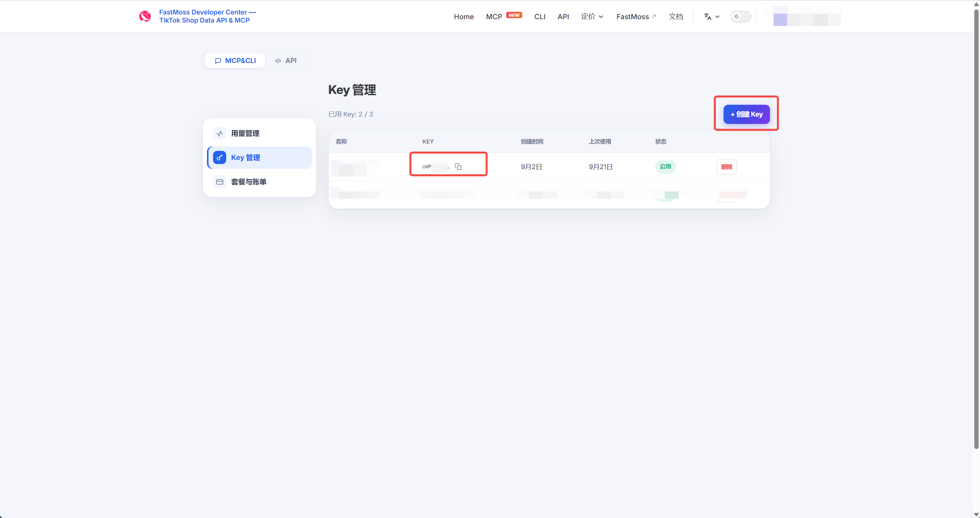This screenshot has height=518, width=980.
Task: Switch to the MCP&CLI tab
Action: point(235,61)
